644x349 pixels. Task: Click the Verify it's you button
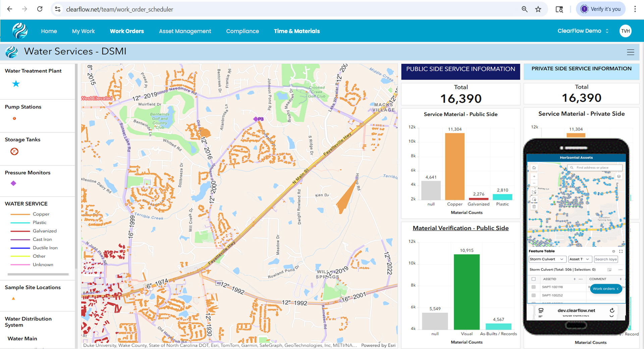[601, 9]
